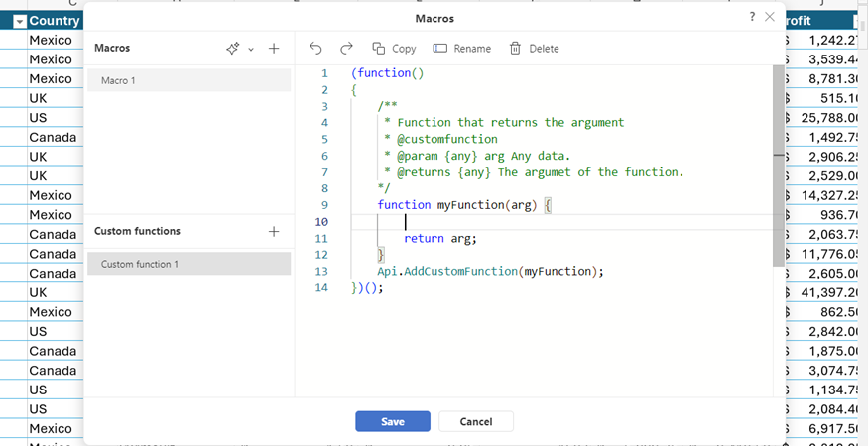Close the Macros dialog window
Viewport: 868px width, 446px height.
pyautogui.click(x=770, y=17)
